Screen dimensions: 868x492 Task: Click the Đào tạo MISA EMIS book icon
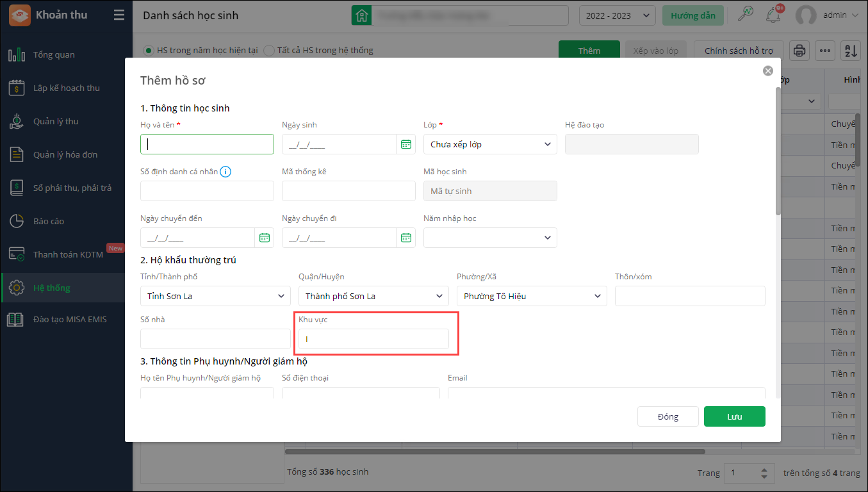[17, 319]
